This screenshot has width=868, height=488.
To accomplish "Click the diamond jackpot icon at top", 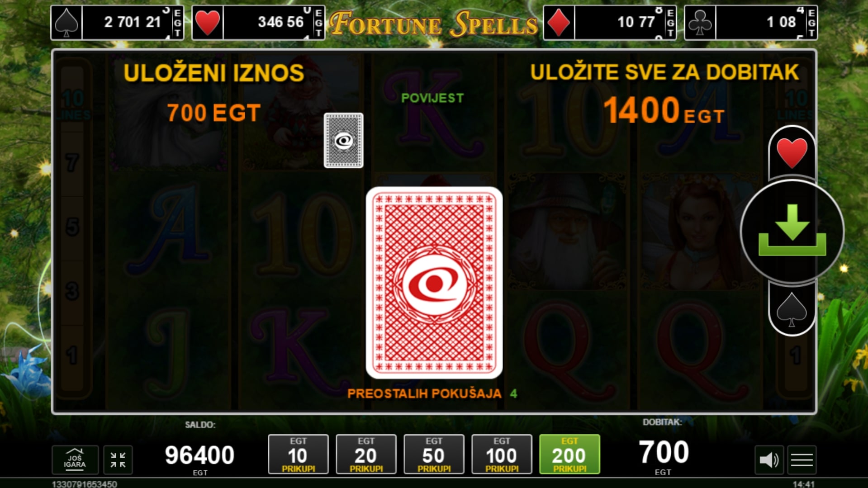I will [x=559, y=23].
